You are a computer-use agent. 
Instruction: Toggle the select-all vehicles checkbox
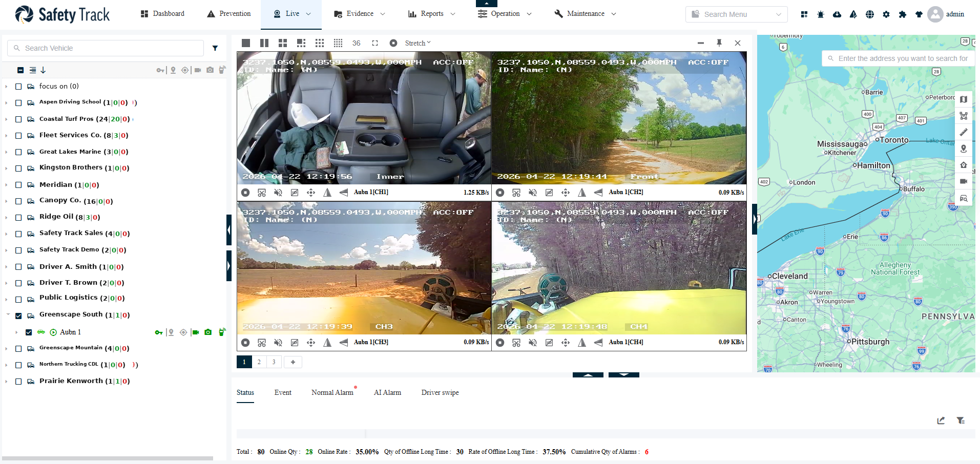(20, 70)
